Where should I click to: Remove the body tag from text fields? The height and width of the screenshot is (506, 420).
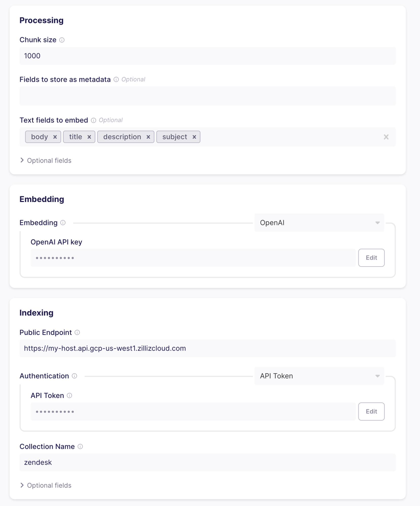pyautogui.click(x=55, y=137)
